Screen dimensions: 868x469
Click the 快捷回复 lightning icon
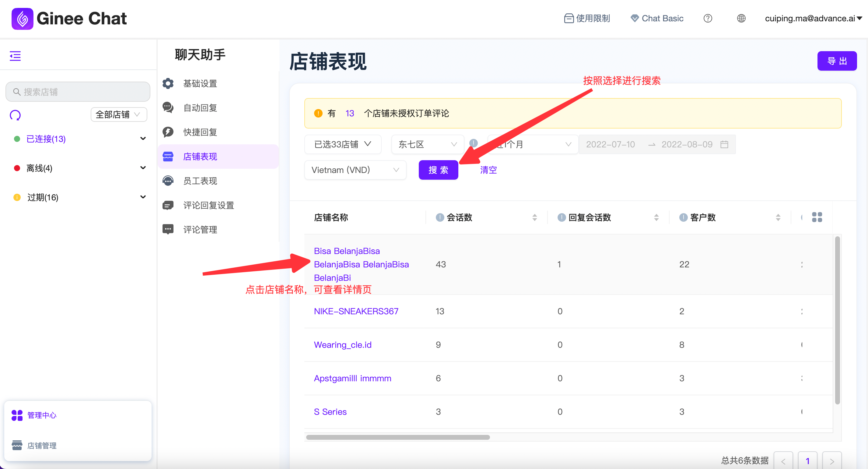(168, 132)
